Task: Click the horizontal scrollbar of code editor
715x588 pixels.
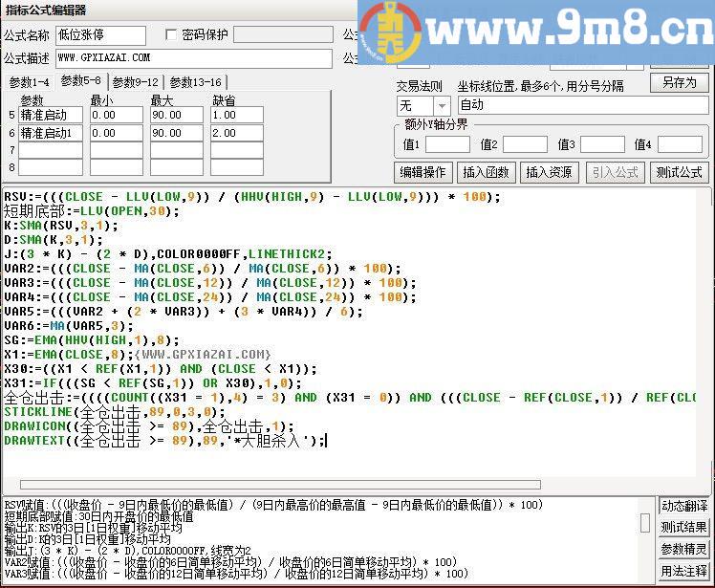Action: (280, 485)
